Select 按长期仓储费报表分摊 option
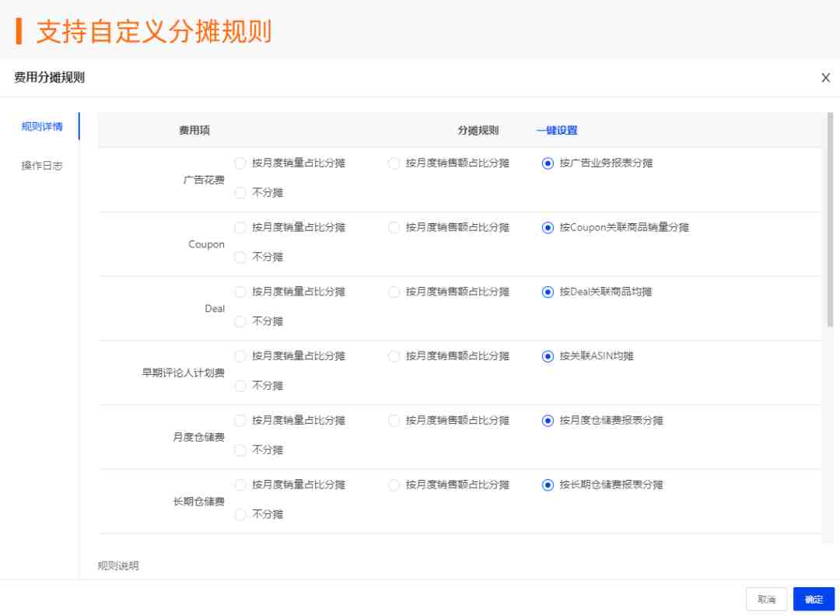Image resolution: width=840 pixels, height=616 pixels. click(548, 485)
